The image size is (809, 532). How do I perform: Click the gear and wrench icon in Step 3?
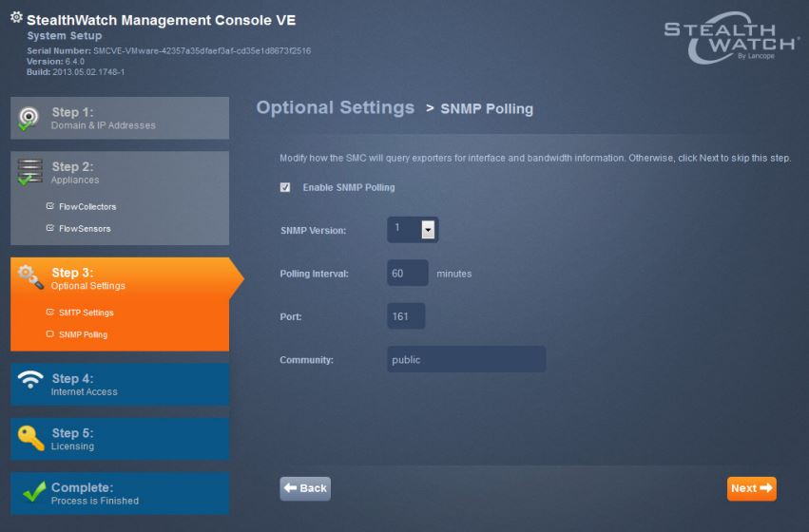pos(30,277)
